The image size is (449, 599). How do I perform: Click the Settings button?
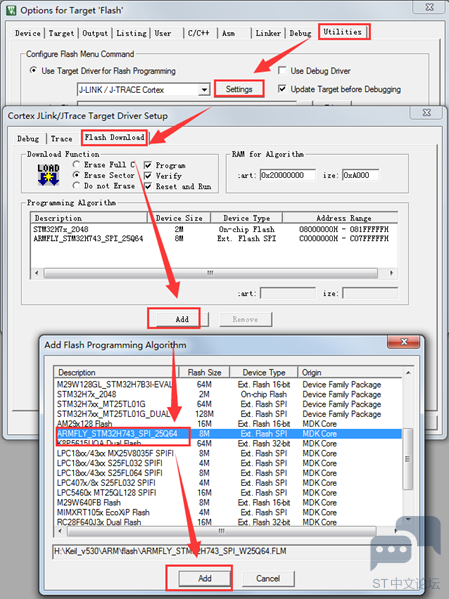tap(239, 89)
